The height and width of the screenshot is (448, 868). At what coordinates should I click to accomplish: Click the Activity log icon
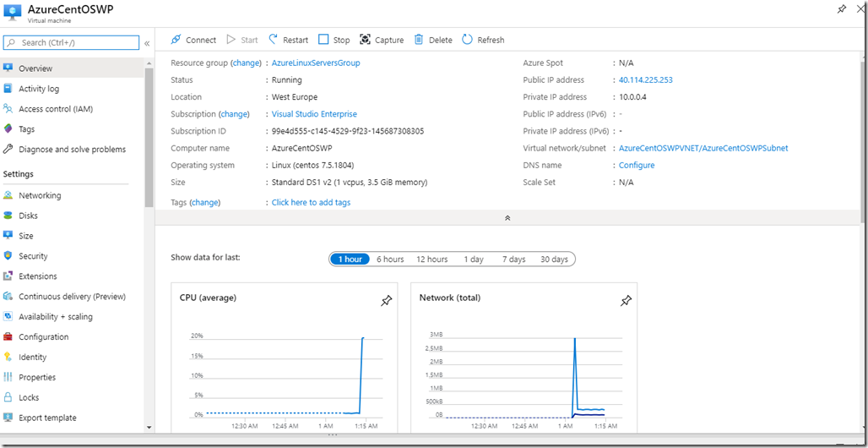[8, 88]
